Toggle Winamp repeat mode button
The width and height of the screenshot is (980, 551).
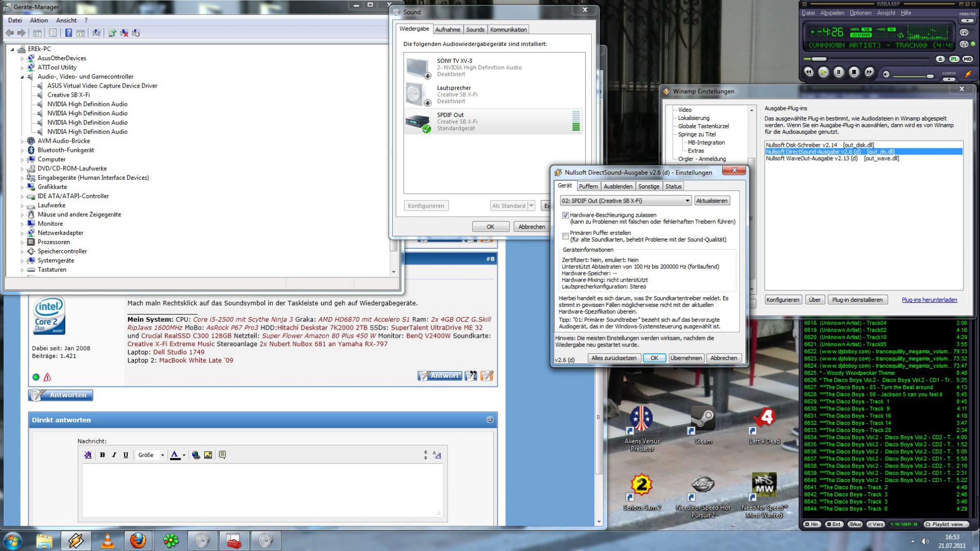(964, 32)
